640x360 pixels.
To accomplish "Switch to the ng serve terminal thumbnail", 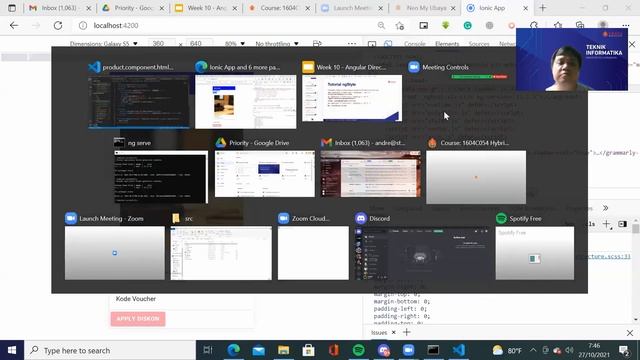I will coord(161,177).
